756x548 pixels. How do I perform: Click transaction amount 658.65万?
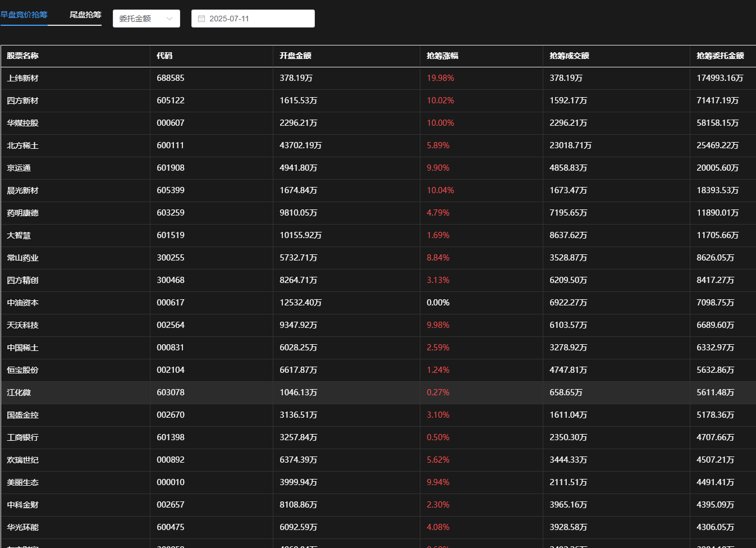point(566,392)
